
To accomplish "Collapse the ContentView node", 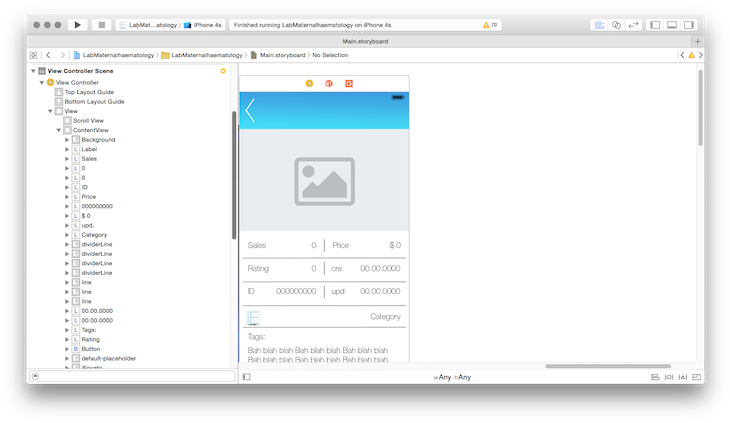I will pos(59,130).
